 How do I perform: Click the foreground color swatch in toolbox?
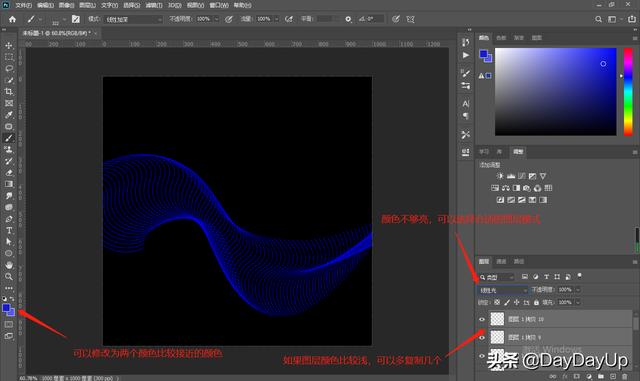click(6, 308)
